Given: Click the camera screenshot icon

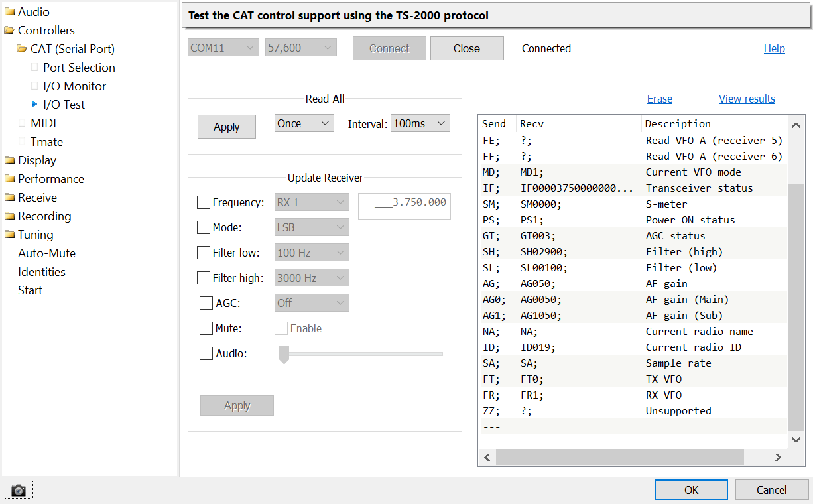Looking at the screenshot, I should pyautogui.click(x=19, y=490).
